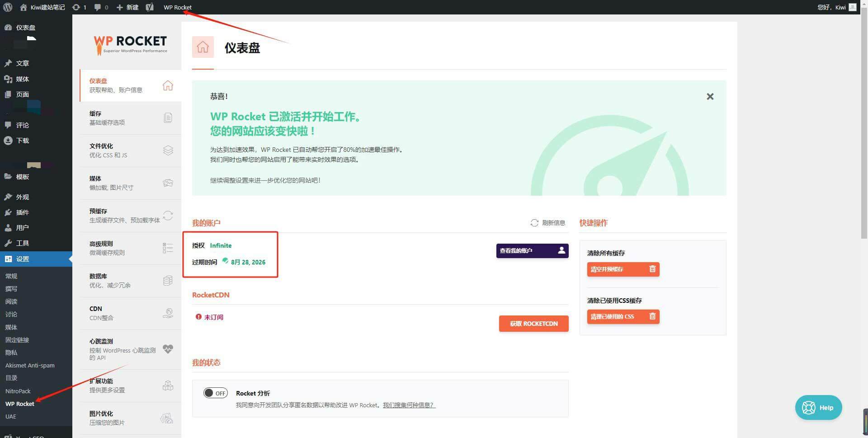Open 高级规则 advanced rules tab
The width and height of the screenshot is (868, 438).
coord(131,248)
